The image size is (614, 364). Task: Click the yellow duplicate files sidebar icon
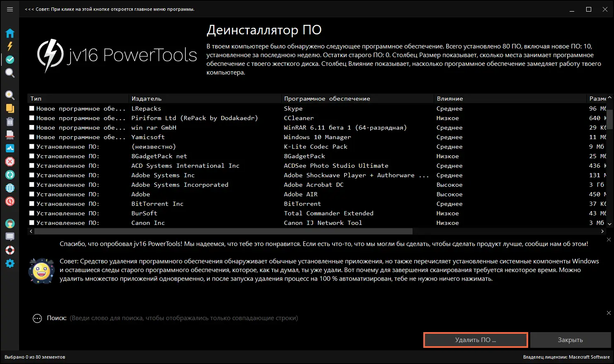10,108
